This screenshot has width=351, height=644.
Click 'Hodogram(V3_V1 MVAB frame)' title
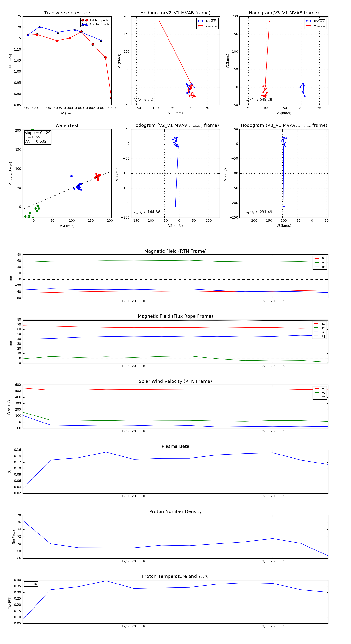[284, 13]
